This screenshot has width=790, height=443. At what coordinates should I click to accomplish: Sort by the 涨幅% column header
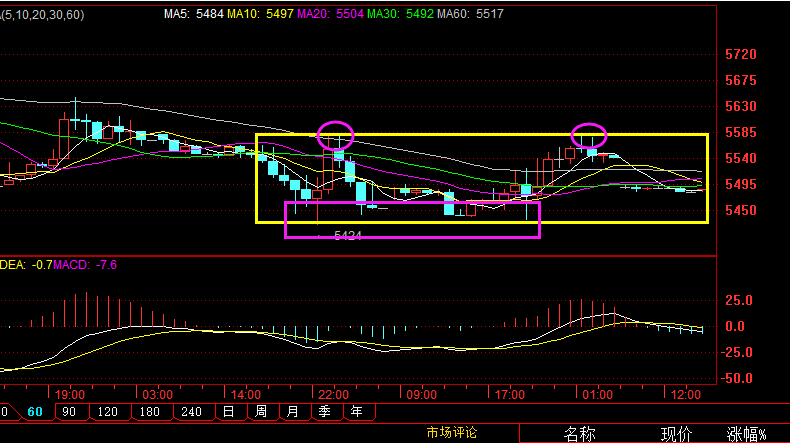(x=747, y=434)
